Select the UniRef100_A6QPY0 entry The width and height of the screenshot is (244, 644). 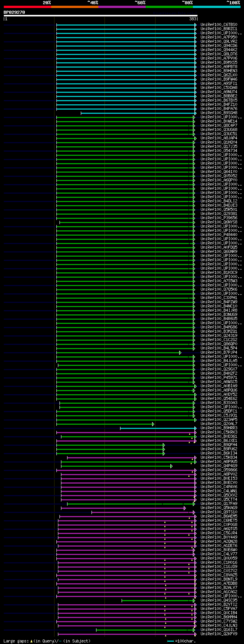click(219, 180)
